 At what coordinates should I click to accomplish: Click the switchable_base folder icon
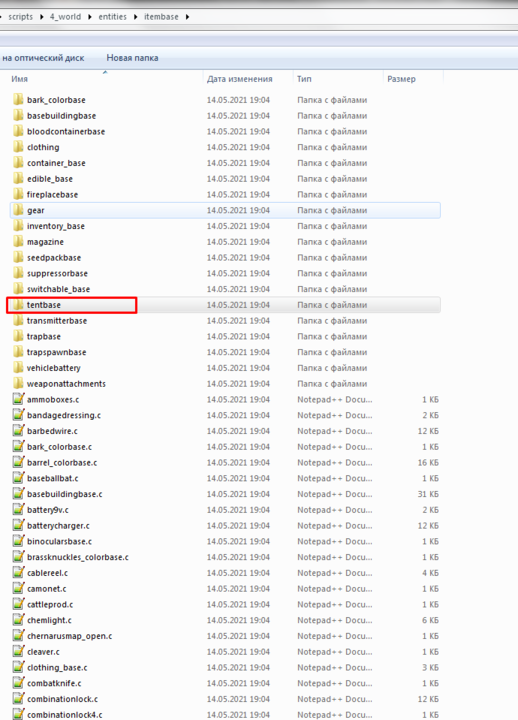pyautogui.click(x=18, y=289)
